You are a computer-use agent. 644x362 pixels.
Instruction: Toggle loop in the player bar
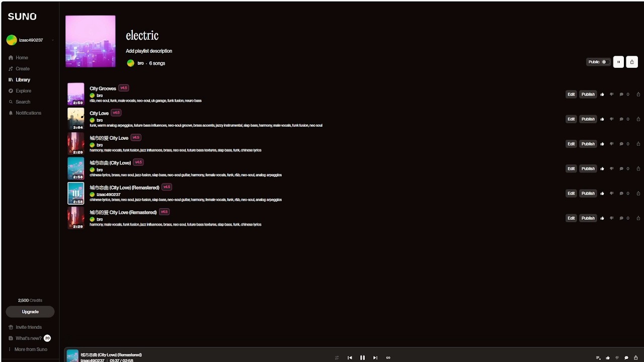coord(388,358)
